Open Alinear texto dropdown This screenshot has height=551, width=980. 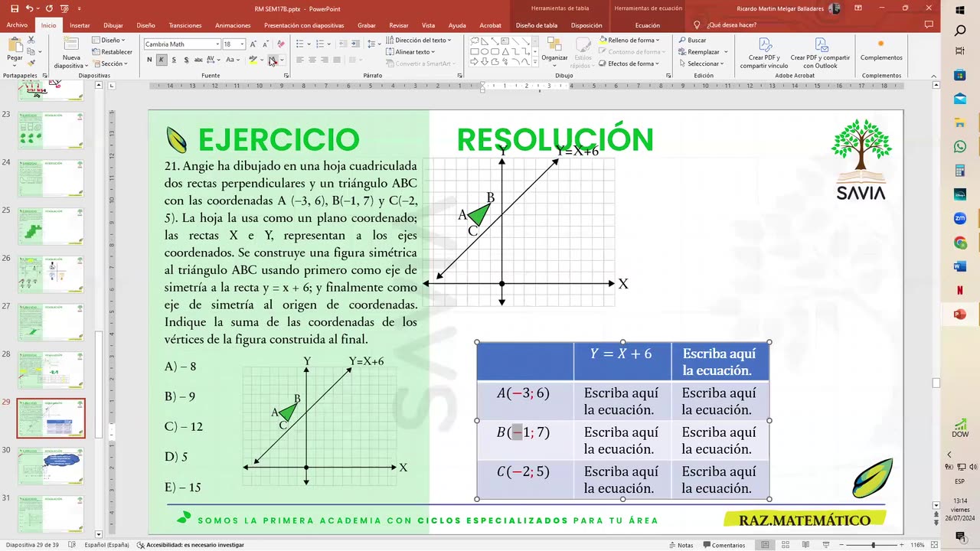coord(410,52)
